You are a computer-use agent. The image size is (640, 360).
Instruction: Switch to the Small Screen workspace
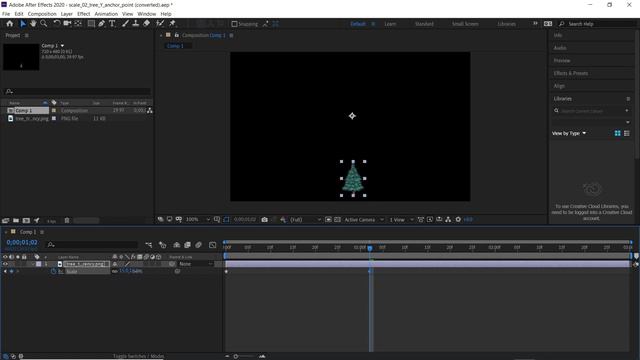click(x=465, y=24)
